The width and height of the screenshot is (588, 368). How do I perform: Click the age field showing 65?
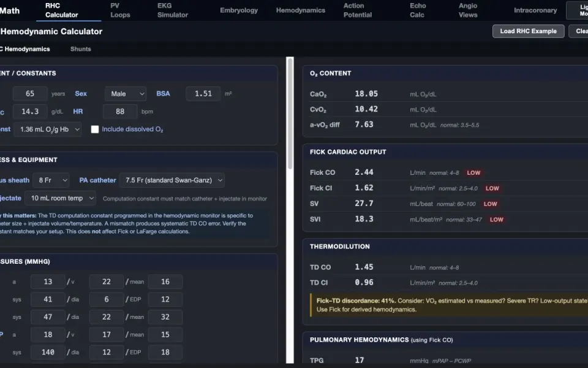[30, 93]
